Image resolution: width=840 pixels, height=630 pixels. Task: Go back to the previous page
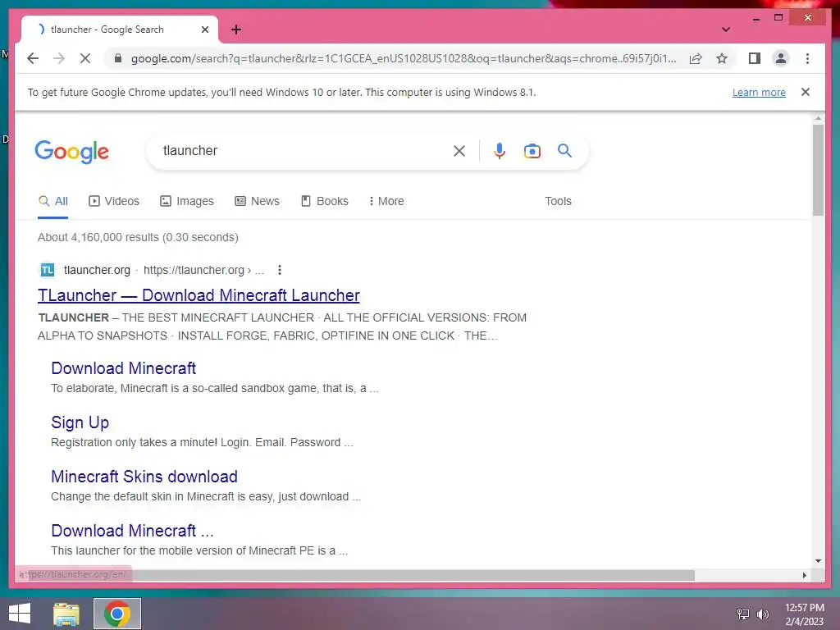point(33,58)
